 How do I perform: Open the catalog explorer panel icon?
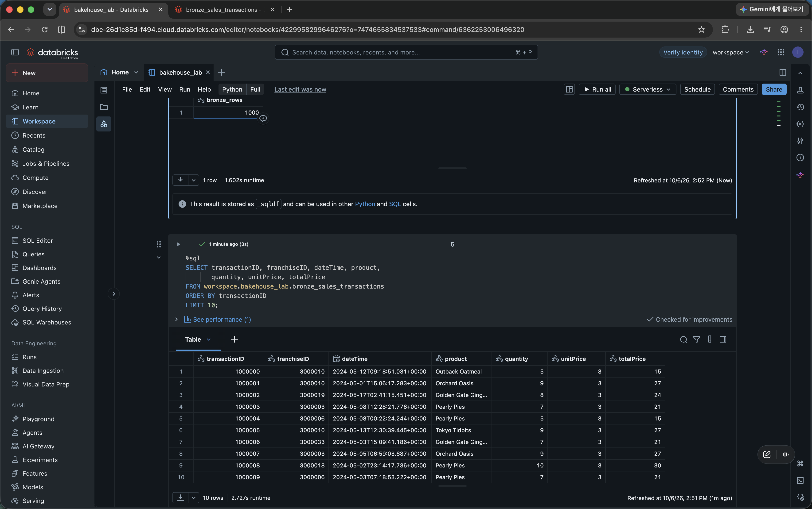[x=104, y=124]
